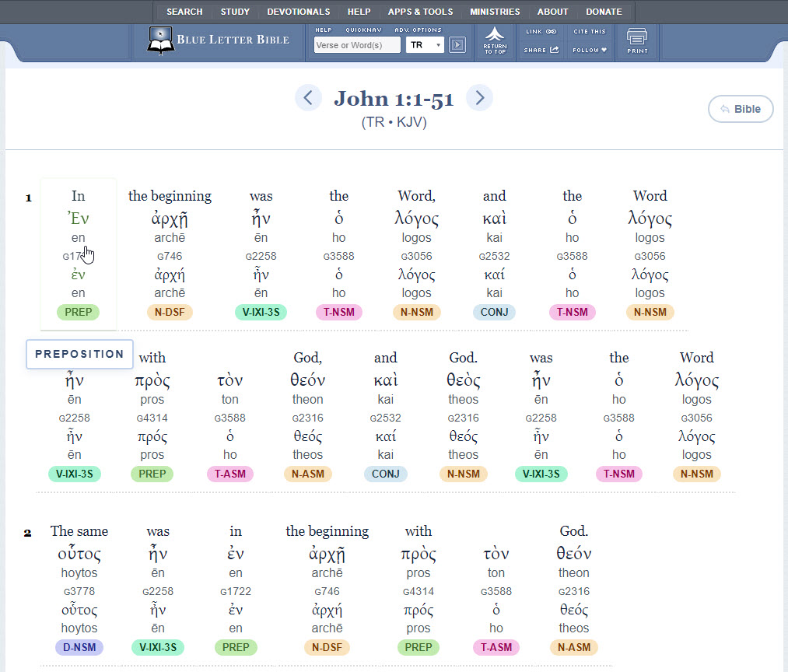788x672 pixels.
Task: Click the Share icon
Action: 554,51
